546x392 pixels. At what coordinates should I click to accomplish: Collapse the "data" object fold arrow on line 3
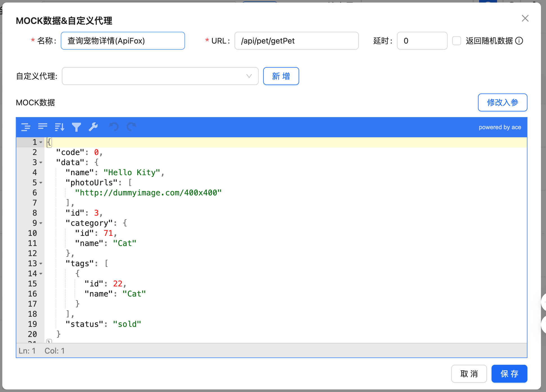(x=41, y=163)
